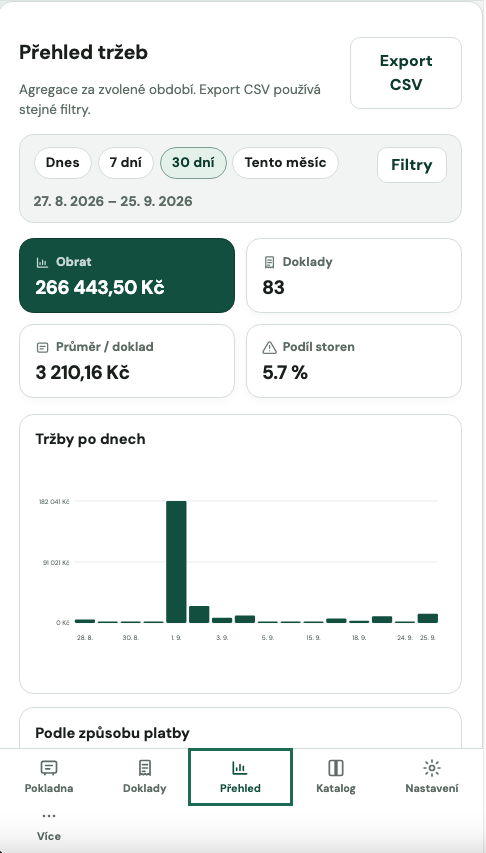
Task: Click the 182 041 Kč axis label
Action: tap(54, 502)
